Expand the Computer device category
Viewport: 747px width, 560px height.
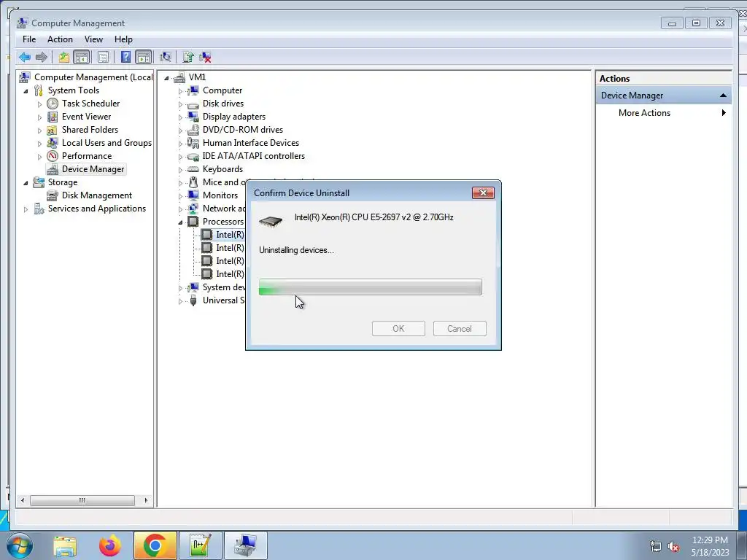181,90
